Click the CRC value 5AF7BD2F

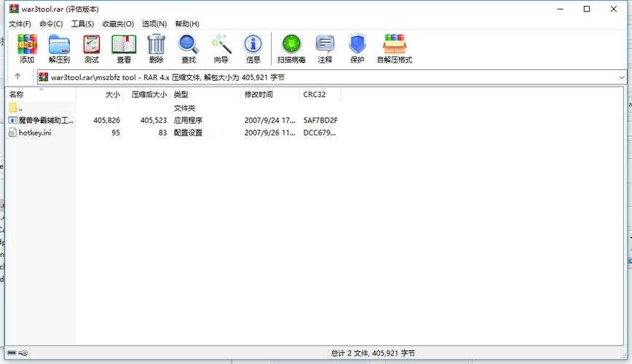[320, 120]
